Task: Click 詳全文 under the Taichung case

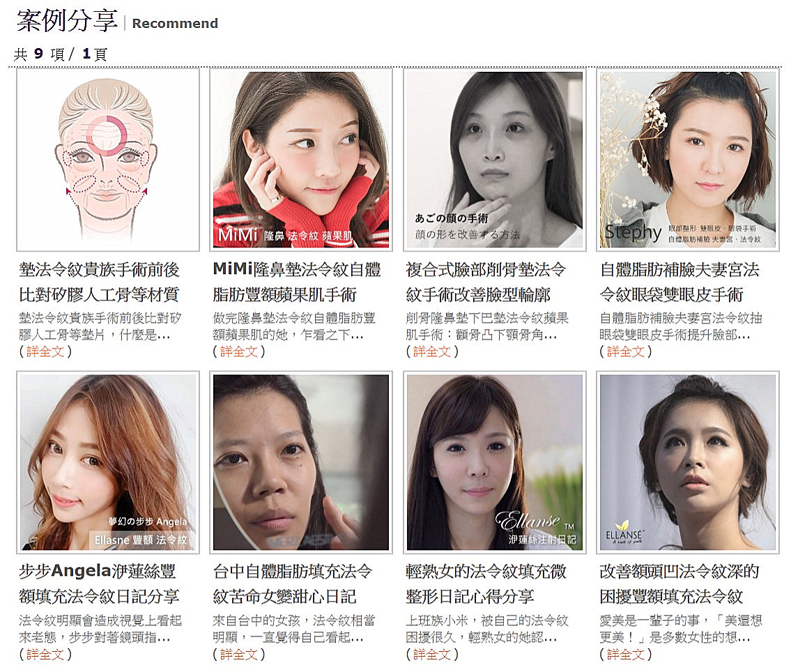Action: (x=239, y=655)
